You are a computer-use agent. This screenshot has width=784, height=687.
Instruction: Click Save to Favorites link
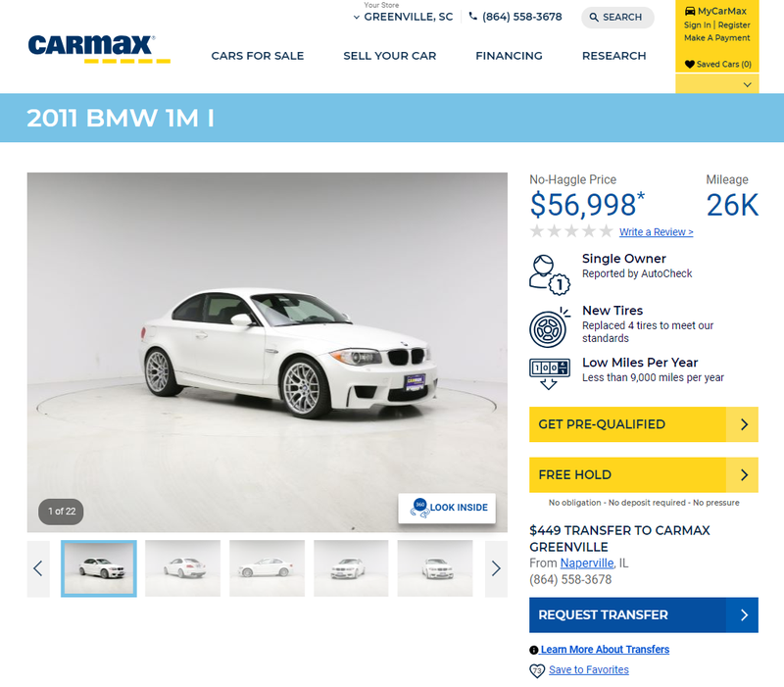(589, 670)
